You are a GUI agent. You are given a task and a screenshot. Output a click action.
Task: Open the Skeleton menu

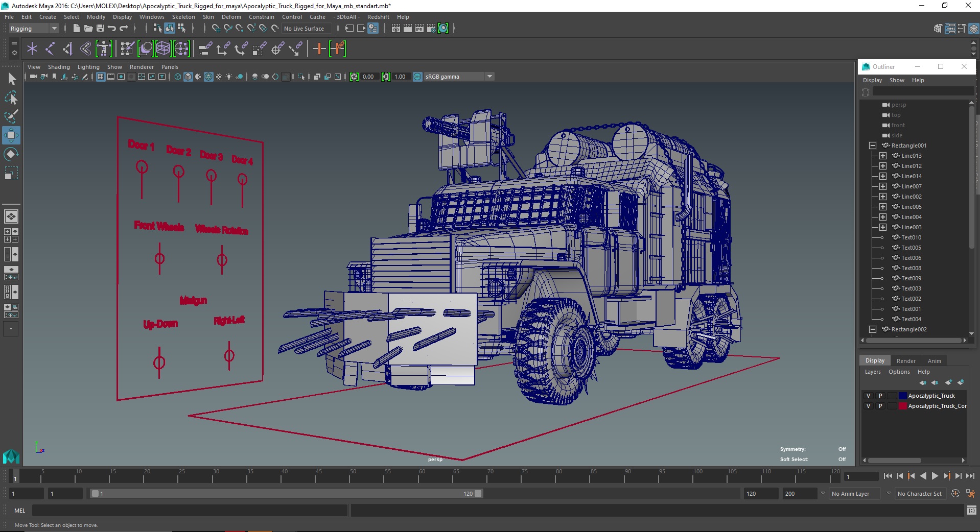183,17
